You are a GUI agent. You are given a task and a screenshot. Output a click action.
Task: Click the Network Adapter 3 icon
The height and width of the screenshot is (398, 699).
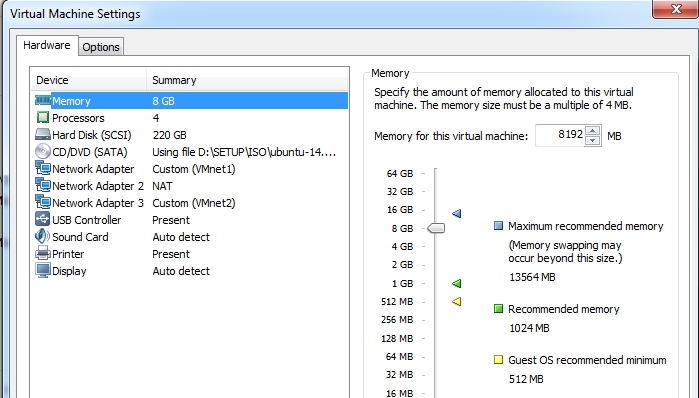(43, 202)
